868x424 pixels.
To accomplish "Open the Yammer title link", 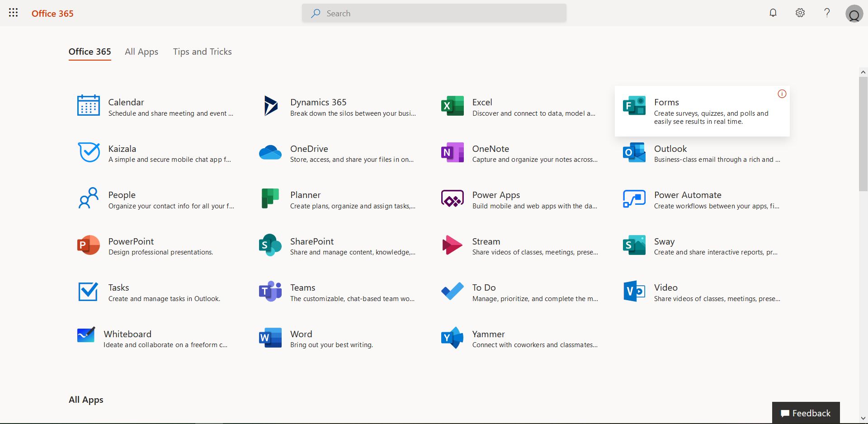I will tap(489, 334).
